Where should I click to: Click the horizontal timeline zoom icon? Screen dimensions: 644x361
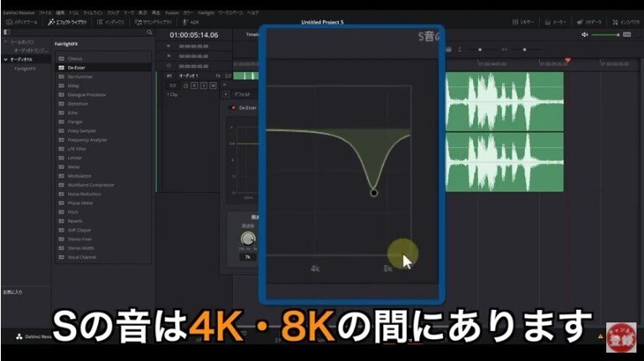(504, 49)
